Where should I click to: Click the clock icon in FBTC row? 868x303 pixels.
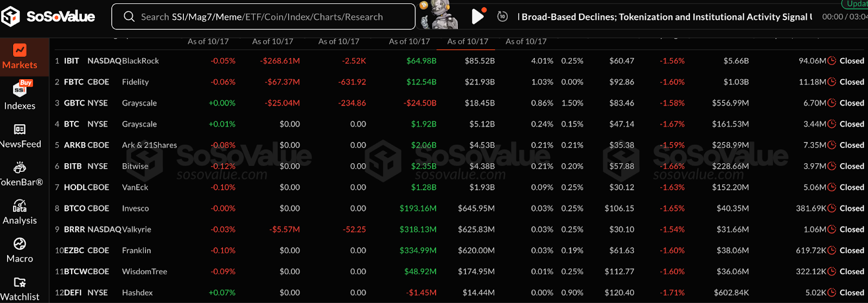[832, 82]
